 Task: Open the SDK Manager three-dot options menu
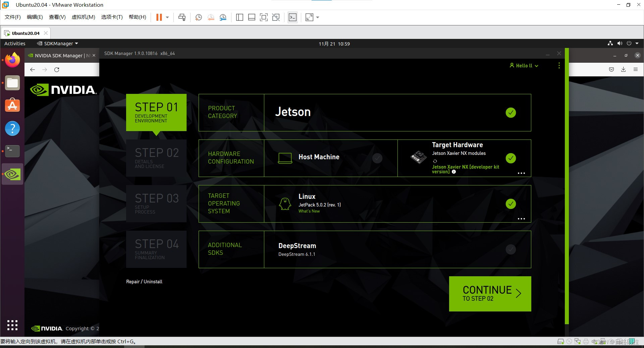pos(559,66)
